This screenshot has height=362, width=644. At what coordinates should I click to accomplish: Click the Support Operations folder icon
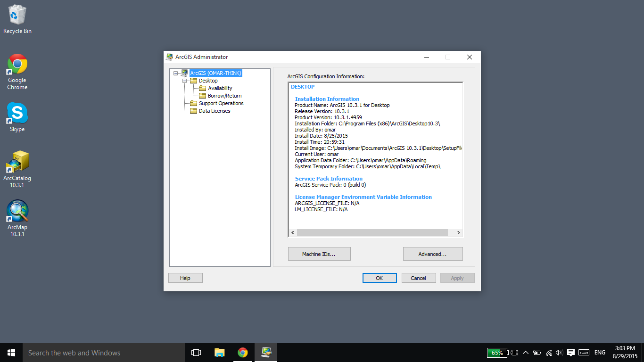(193, 103)
